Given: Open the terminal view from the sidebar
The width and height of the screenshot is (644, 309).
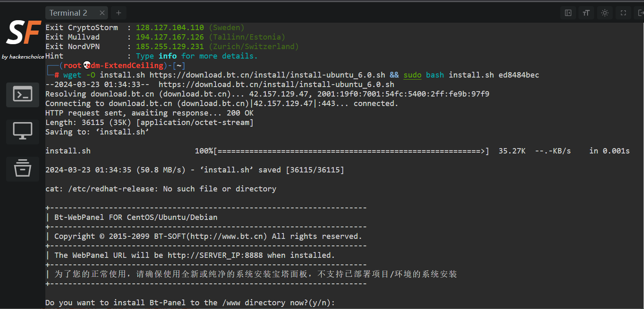Looking at the screenshot, I should point(23,94).
